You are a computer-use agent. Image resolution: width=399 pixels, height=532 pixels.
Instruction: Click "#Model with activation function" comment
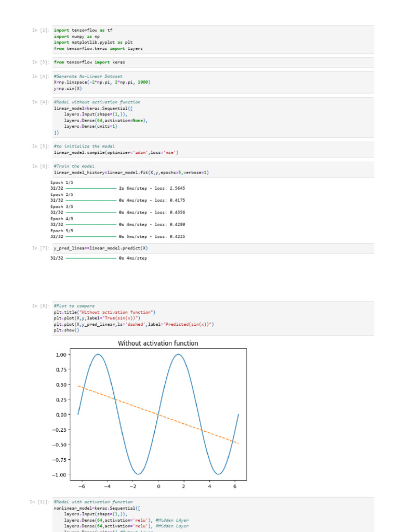click(x=93, y=502)
